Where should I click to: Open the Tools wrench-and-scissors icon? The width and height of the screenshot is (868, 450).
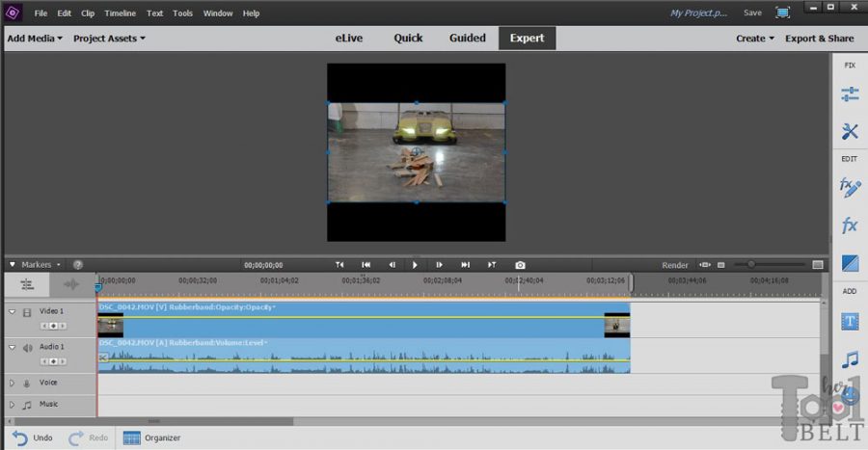(850, 131)
